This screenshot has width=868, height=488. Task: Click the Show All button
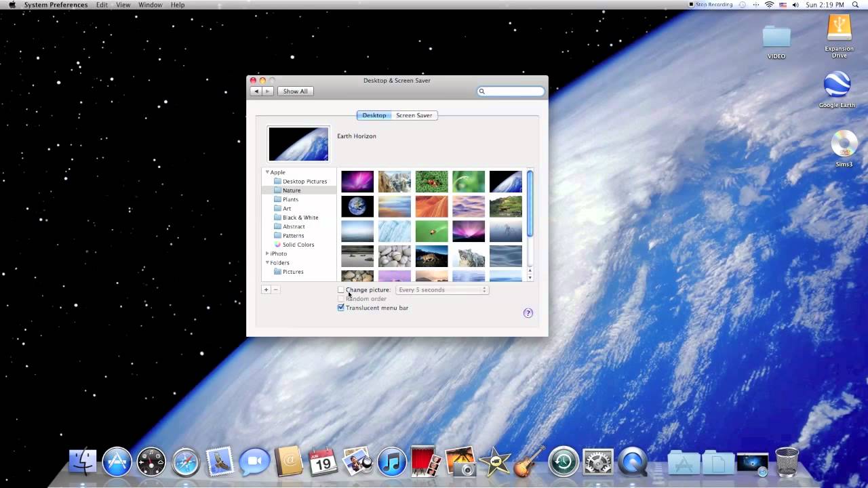click(295, 91)
